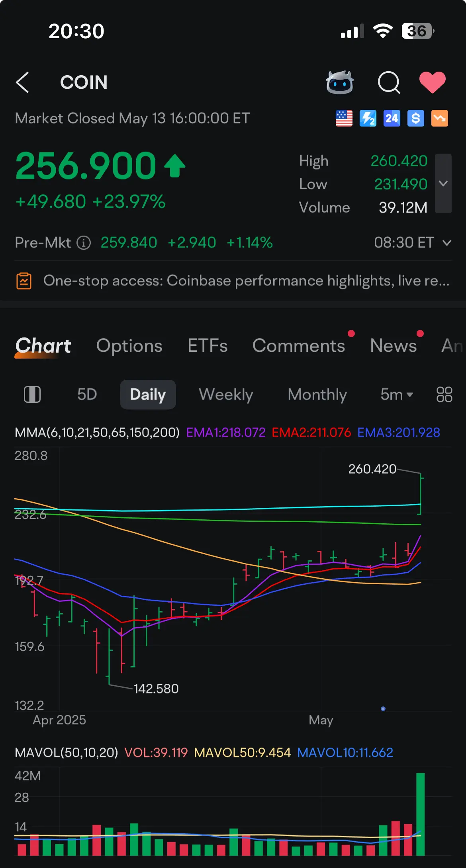Tap the blue event dot on the chart axis
Image resolution: width=466 pixels, height=868 pixels.
[383, 709]
